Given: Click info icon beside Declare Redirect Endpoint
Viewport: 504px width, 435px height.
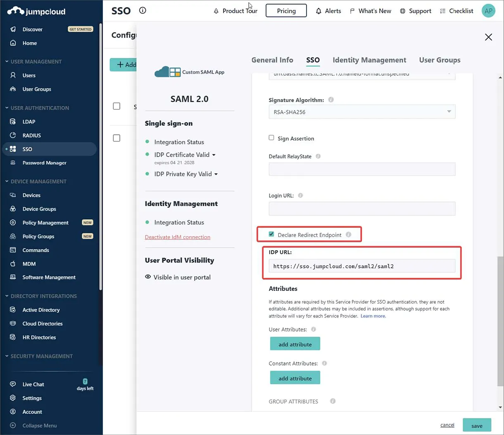Looking at the screenshot, I should pyautogui.click(x=349, y=234).
